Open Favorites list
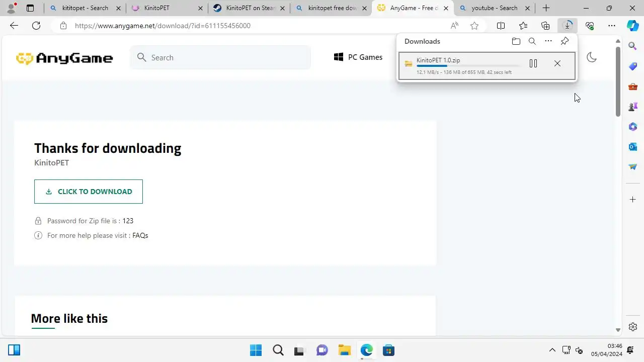This screenshot has height=362, width=644. click(523, 26)
